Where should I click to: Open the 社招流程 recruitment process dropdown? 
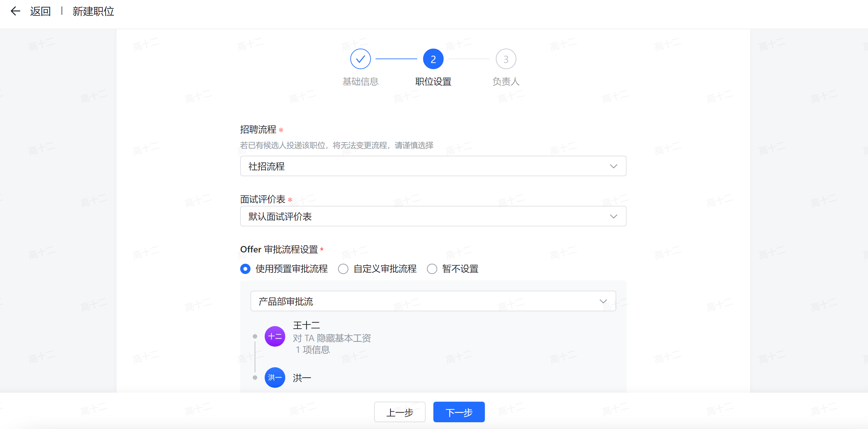(433, 166)
